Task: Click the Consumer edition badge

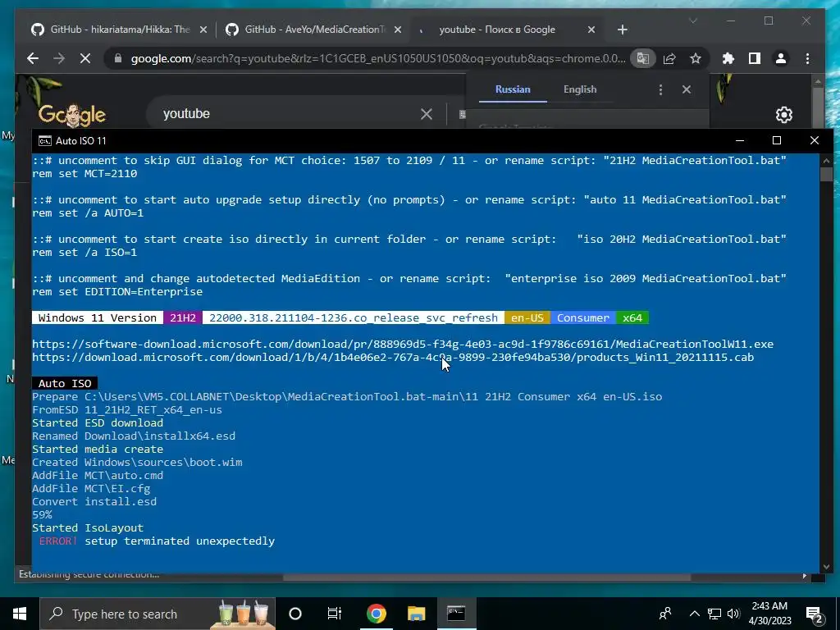Action: [x=583, y=317]
